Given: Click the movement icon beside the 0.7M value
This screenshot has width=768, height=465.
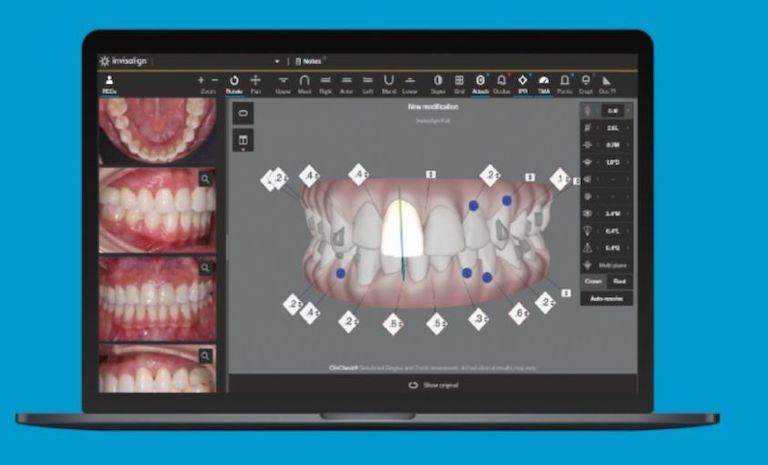Looking at the screenshot, I should point(588,145).
